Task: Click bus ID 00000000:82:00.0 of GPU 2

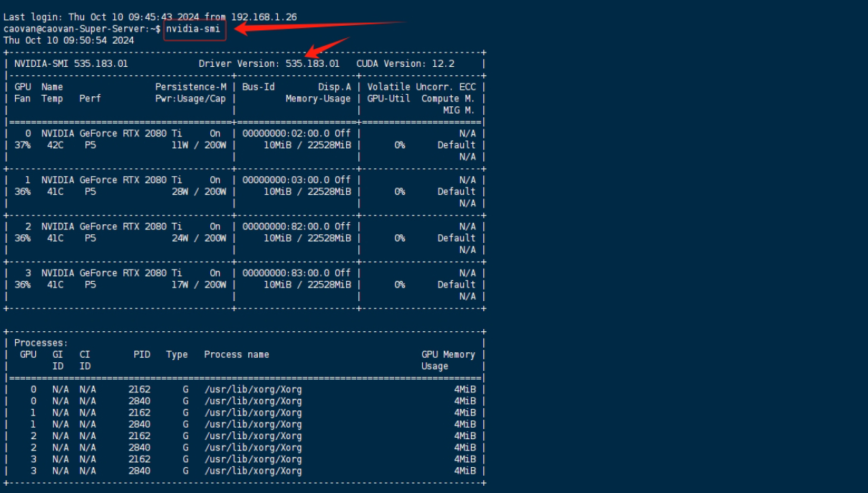Action: pyautogui.click(x=286, y=226)
